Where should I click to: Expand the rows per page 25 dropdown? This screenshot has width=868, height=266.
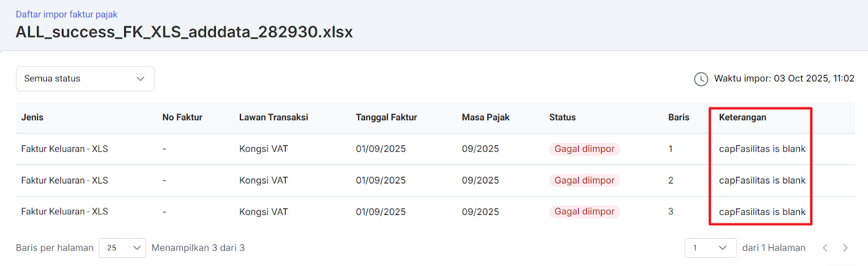[x=122, y=248]
